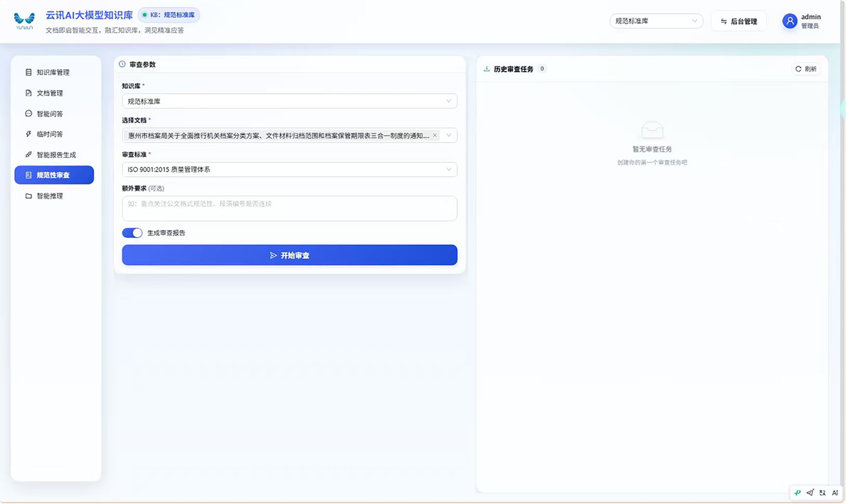Viewport: 846px width, 504px height.
Task: Open 文档管理 document icon
Action: pos(29,93)
